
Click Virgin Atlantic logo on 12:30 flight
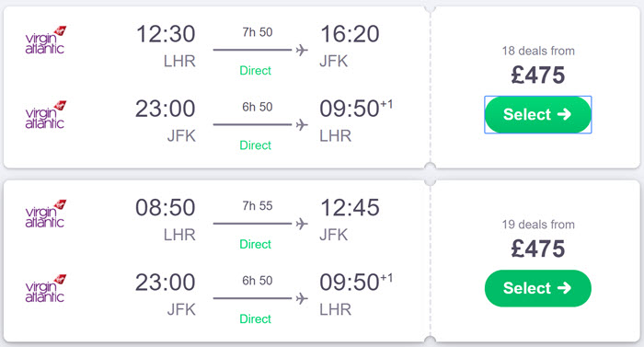(x=45, y=40)
